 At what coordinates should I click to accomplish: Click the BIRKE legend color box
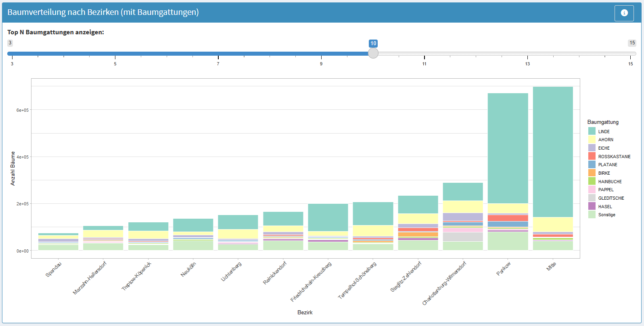(592, 173)
